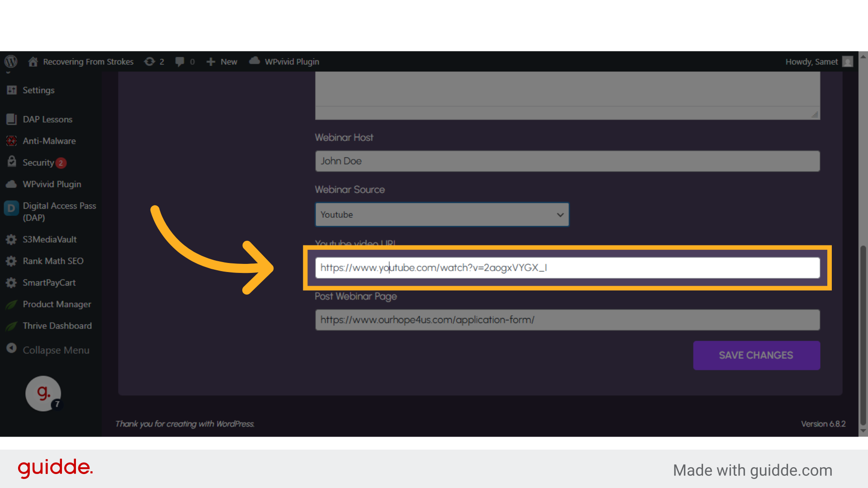Click the home icon beside Recovering From Strokes
This screenshot has height=488, width=868.
click(33, 61)
